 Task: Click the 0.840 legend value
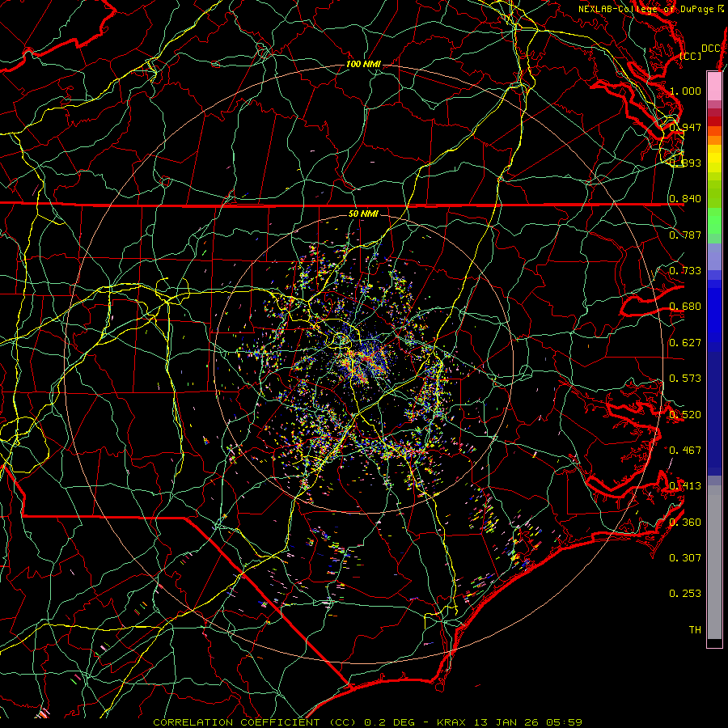pyautogui.click(x=685, y=199)
